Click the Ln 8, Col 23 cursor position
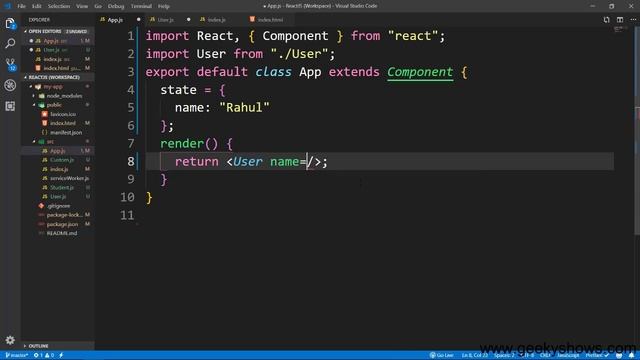 [475, 355]
